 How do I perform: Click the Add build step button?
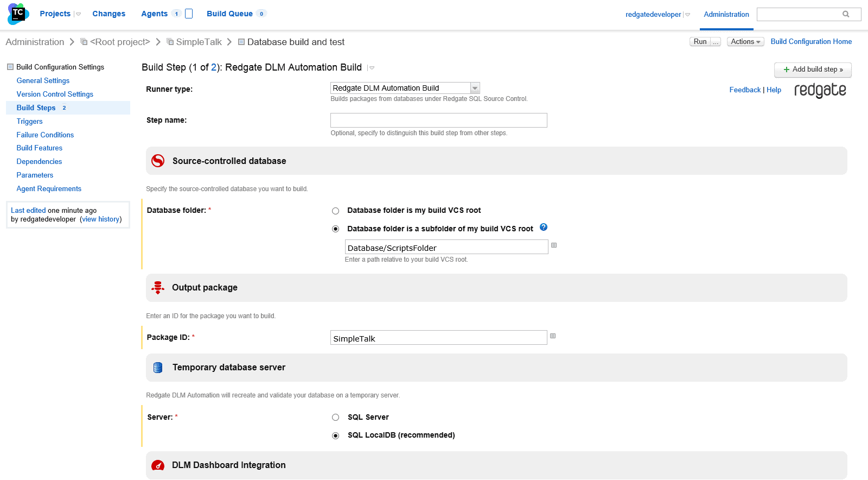tap(812, 70)
